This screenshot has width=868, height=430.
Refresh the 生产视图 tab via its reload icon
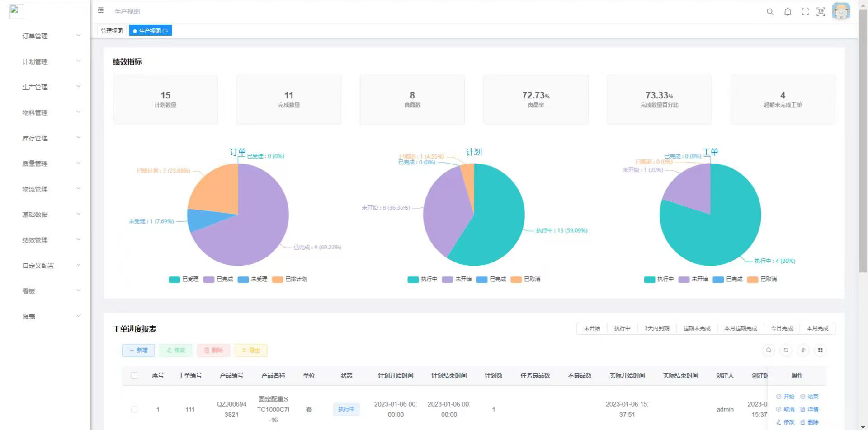coord(165,31)
